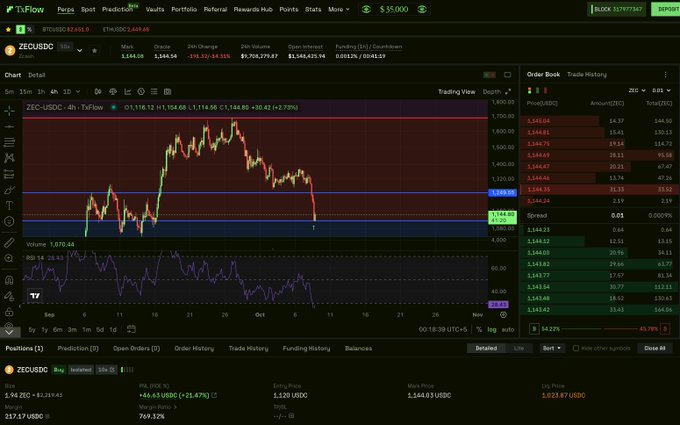Screen dimensions: 680x425
Task: Open the indicators icon in chart toolbar
Action: pyautogui.click(x=128, y=92)
